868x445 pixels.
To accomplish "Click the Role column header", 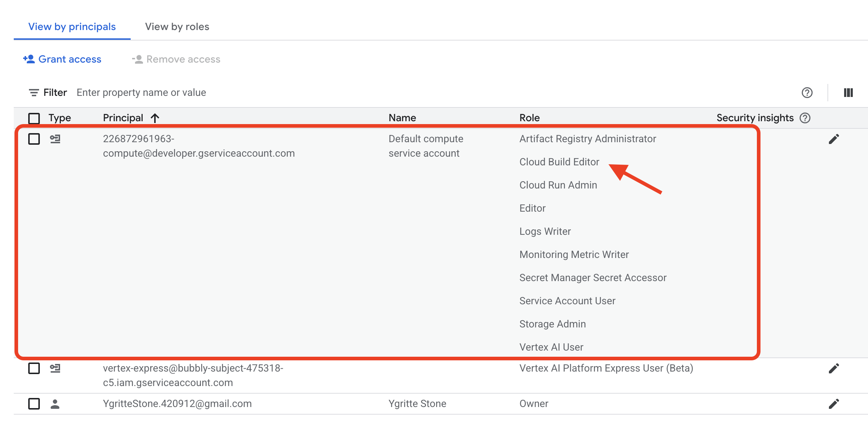I will pyautogui.click(x=529, y=118).
